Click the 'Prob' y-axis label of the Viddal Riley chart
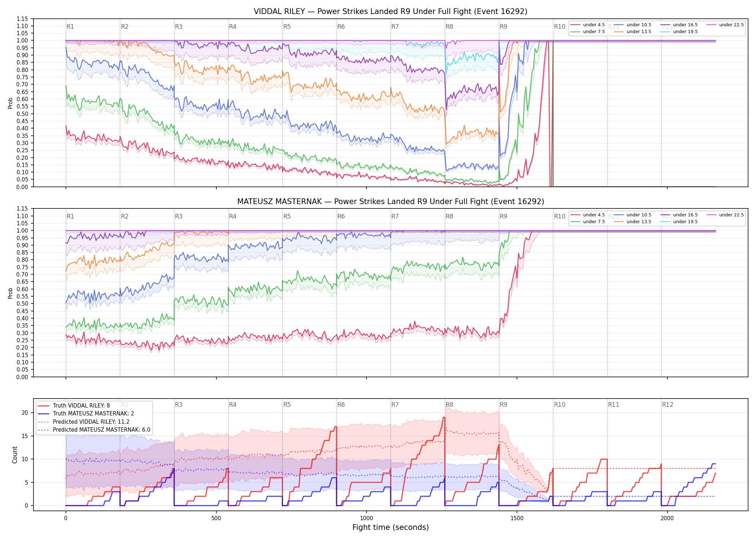This screenshot has width=756, height=540. pos(10,103)
